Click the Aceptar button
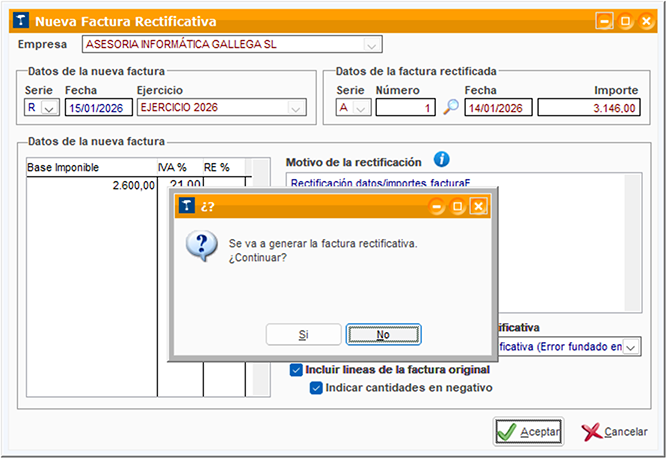The image size is (666, 458). (x=528, y=432)
